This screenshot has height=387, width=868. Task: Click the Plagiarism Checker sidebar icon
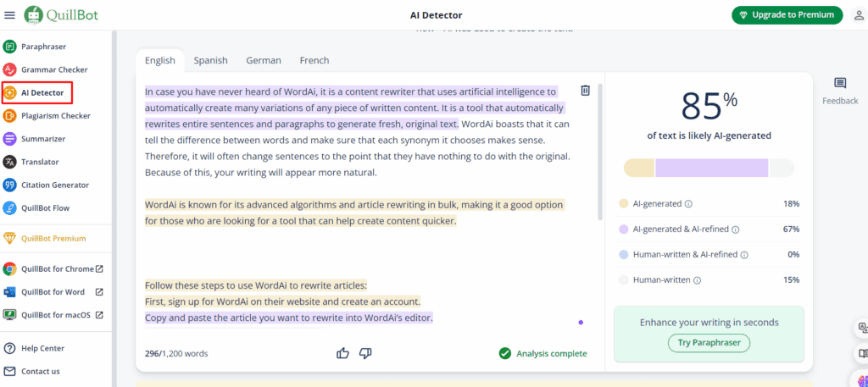[10, 115]
